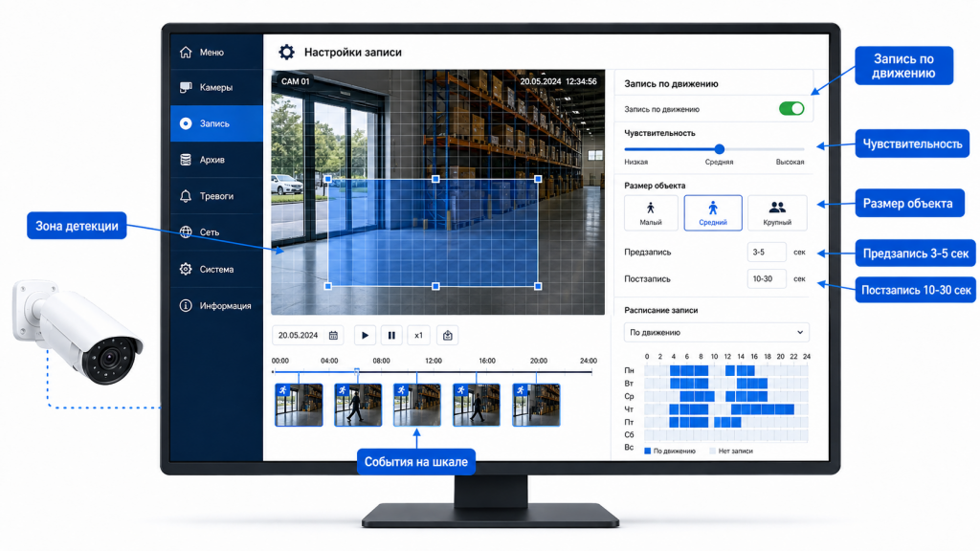Open the fifth motion event thumbnail
Viewport: 980px width, 551px height.
(x=536, y=405)
